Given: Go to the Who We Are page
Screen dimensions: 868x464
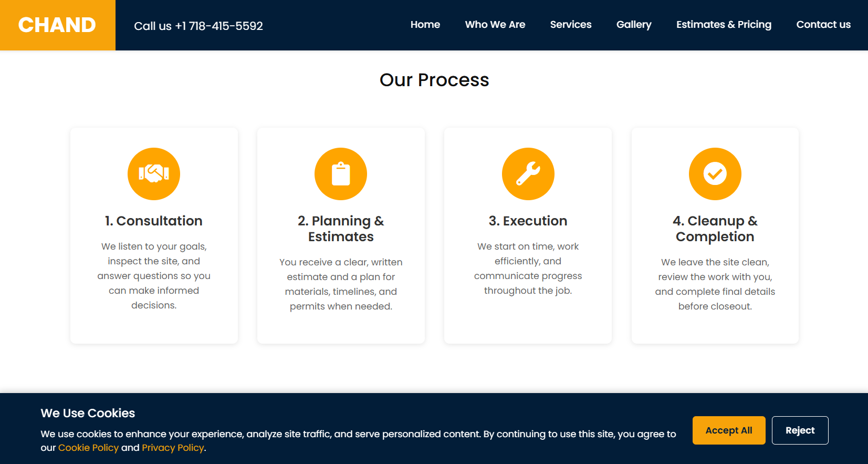Looking at the screenshot, I should (495, 25).
